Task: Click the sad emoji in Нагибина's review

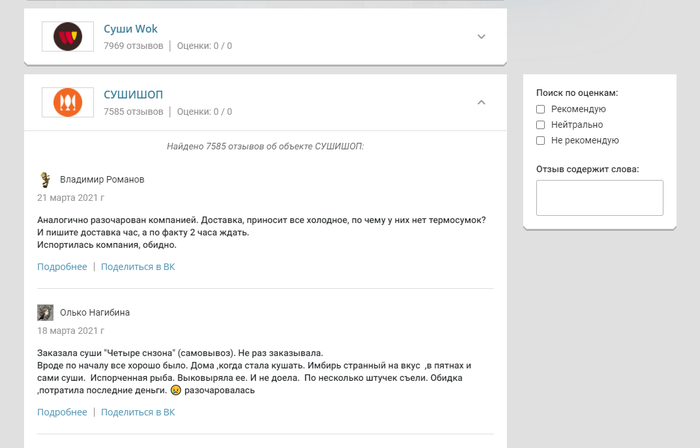Action: (176, 390)
